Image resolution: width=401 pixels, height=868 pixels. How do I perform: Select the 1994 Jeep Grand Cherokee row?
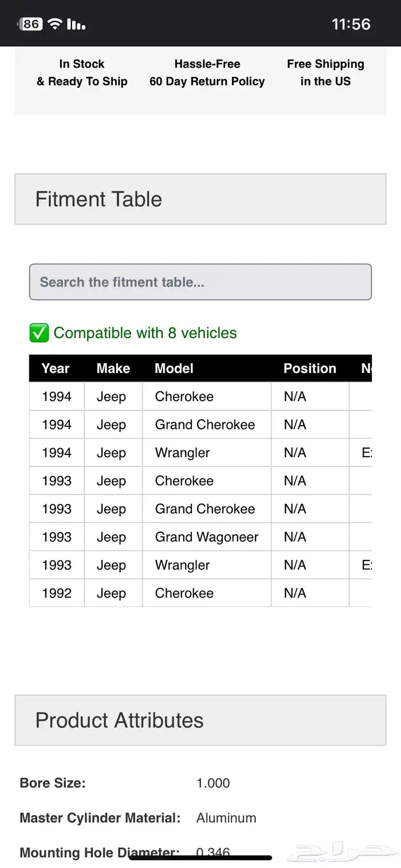pos(200,425)
